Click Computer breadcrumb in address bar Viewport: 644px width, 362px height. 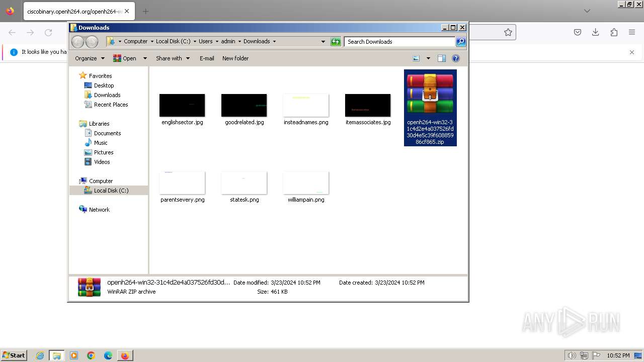coord(136,42)
